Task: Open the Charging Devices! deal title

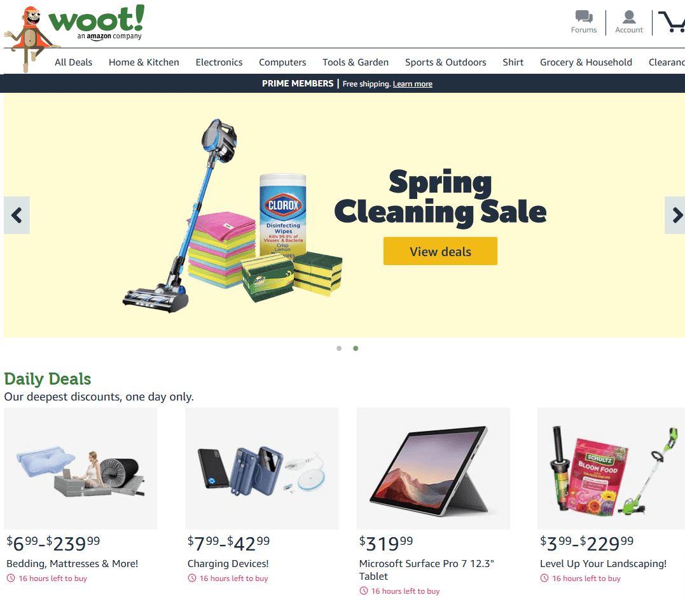Action: (228, 564)
